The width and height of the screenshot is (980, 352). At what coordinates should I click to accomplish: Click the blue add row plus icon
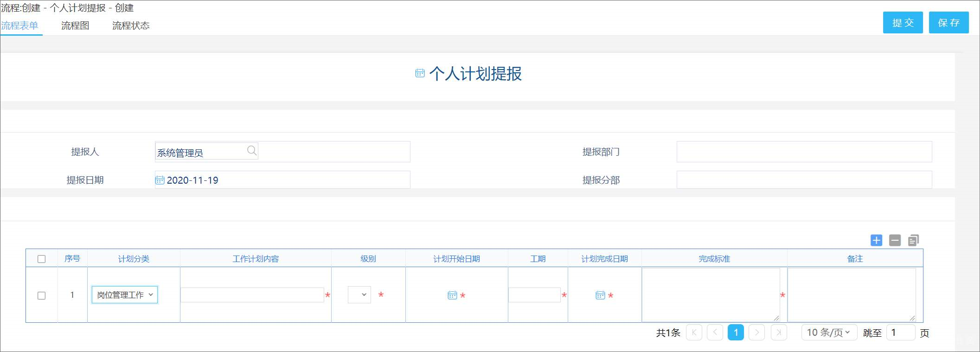coord(876,240)
